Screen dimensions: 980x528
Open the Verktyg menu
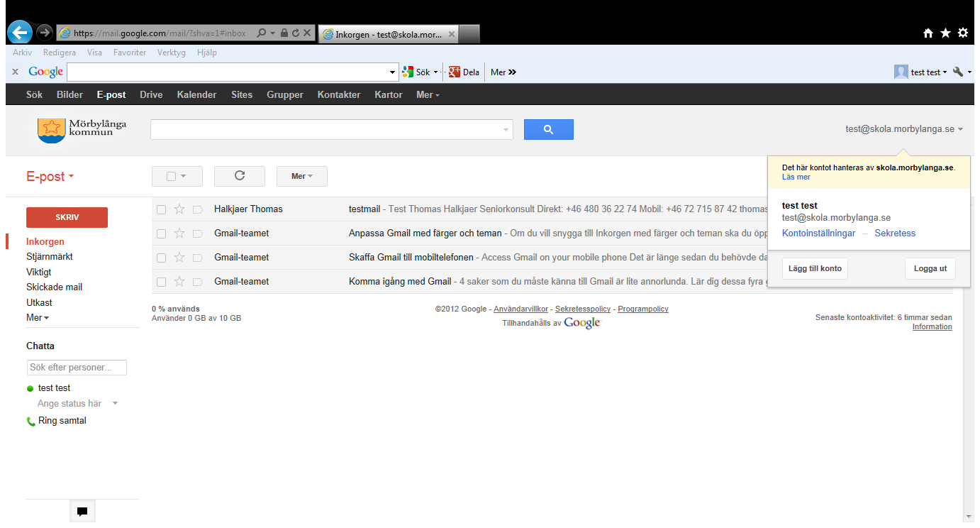pyautogui.click(x=172, y=53)
